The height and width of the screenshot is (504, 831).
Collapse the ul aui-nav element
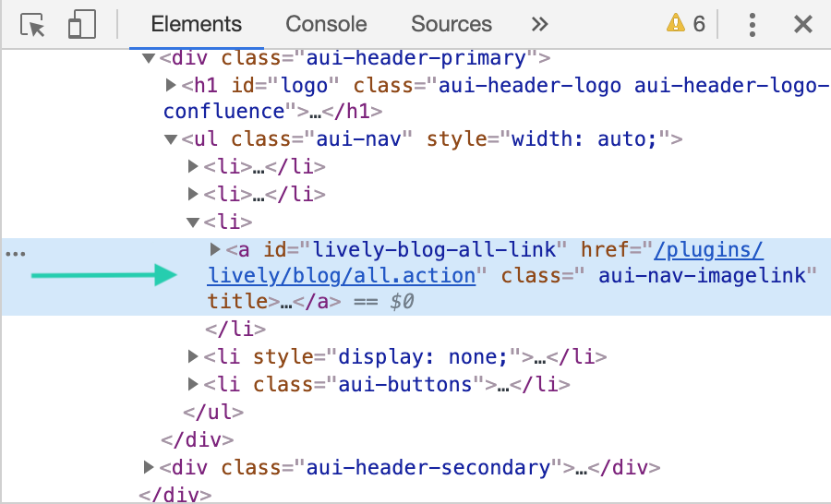tap(171, 140)
